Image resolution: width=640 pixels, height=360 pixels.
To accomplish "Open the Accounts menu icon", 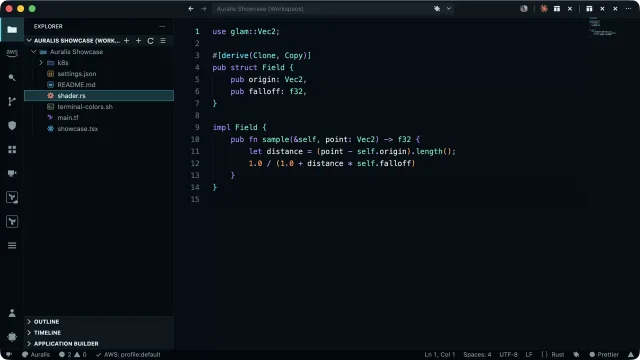I will (x=12, y=313).
